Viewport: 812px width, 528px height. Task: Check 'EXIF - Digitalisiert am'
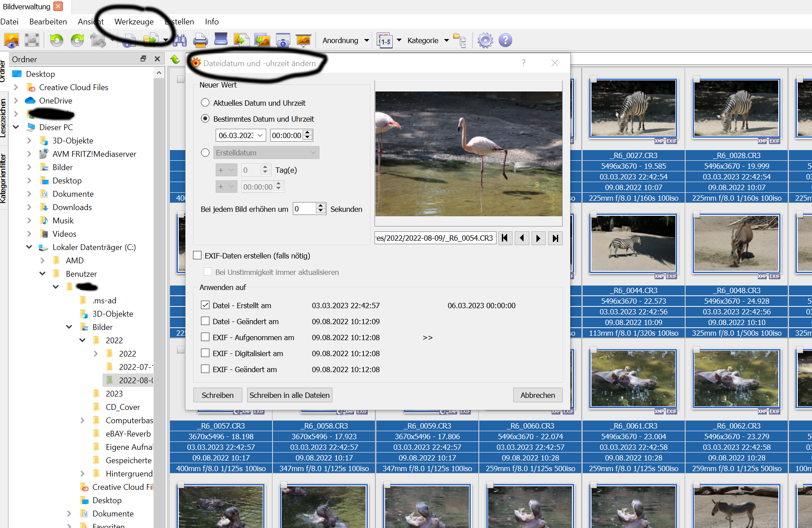coord(205,353)
